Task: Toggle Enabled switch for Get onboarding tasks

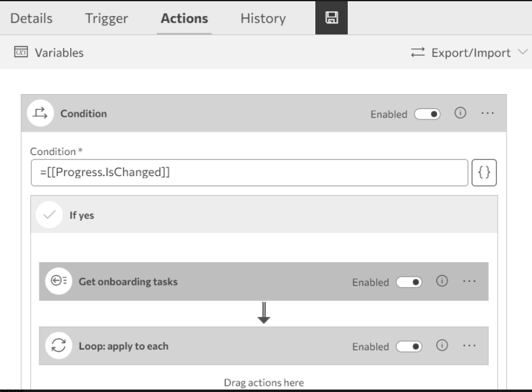Action: (x=409, y=282)
